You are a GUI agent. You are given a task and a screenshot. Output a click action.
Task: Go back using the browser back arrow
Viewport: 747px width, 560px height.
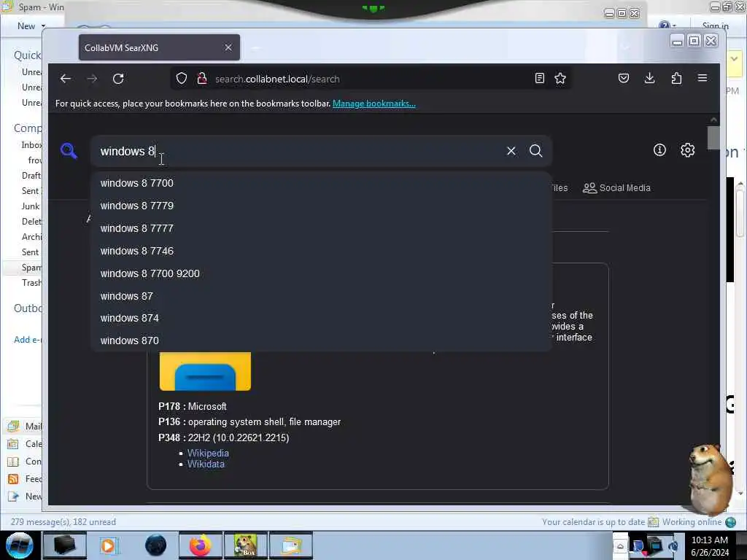66,79
